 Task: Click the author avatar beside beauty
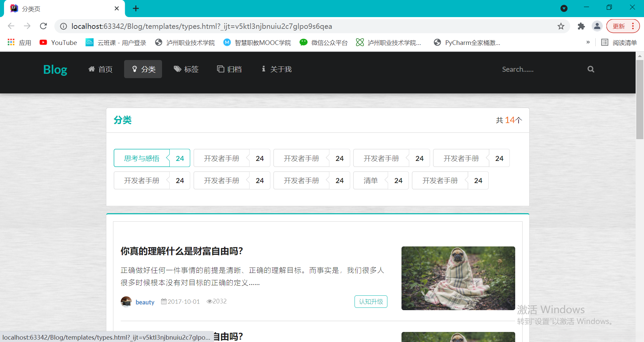click(126, 302)
